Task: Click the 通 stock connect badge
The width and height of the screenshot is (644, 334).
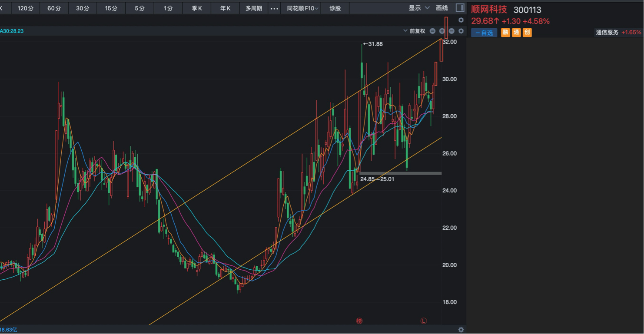Action: (516, 33)
